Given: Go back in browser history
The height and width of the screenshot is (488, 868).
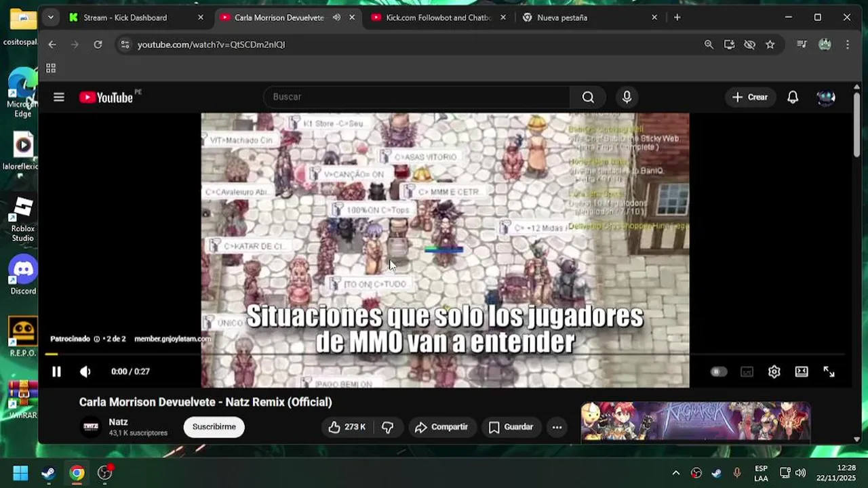Looking at the screenshot, I should pyautogui.click(x=52, y=45).
